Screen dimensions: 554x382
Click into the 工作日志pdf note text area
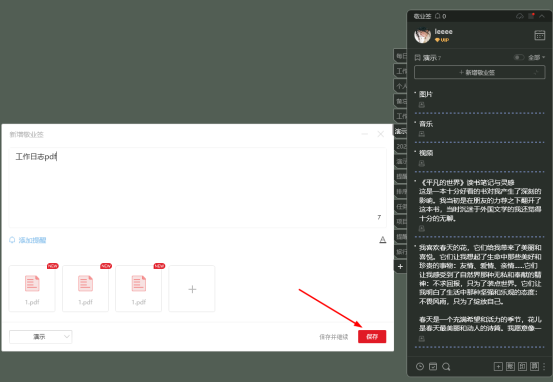click(x=198, y=187)
